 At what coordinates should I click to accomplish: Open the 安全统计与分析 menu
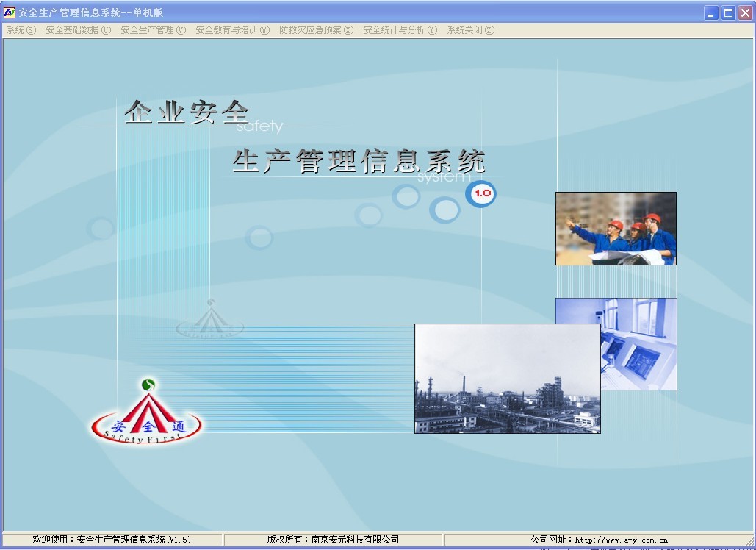tap(400, 30)
